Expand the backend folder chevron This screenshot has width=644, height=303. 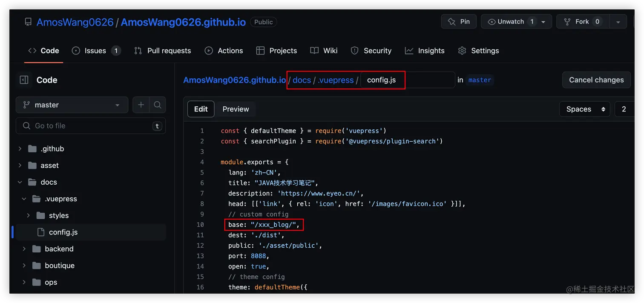point(24,249)
